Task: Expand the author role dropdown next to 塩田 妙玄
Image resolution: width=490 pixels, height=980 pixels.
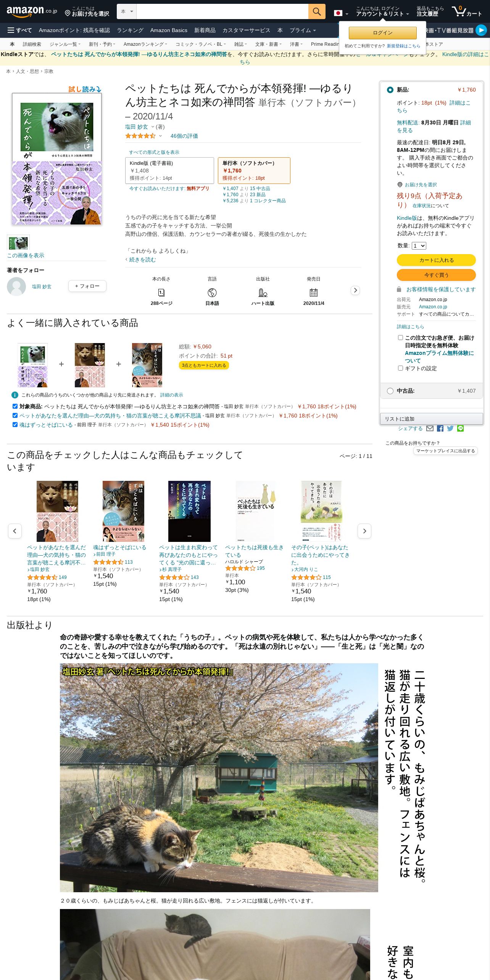Action: pos(153,127)
